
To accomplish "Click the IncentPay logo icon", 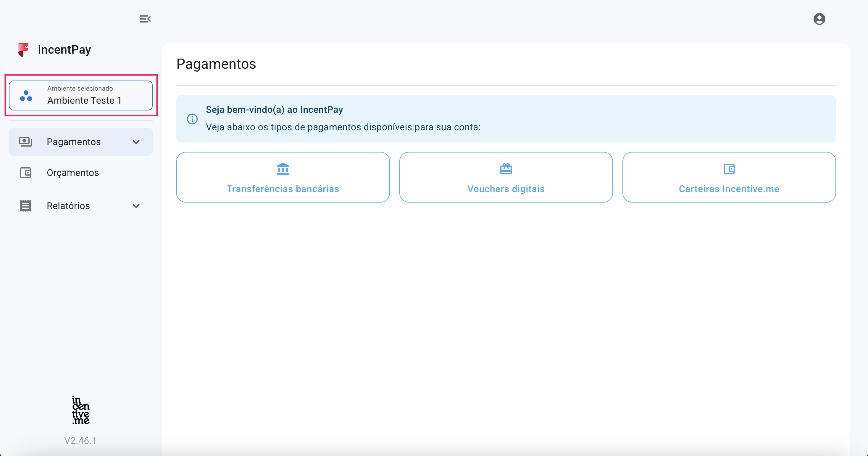I will coord(24,49).
